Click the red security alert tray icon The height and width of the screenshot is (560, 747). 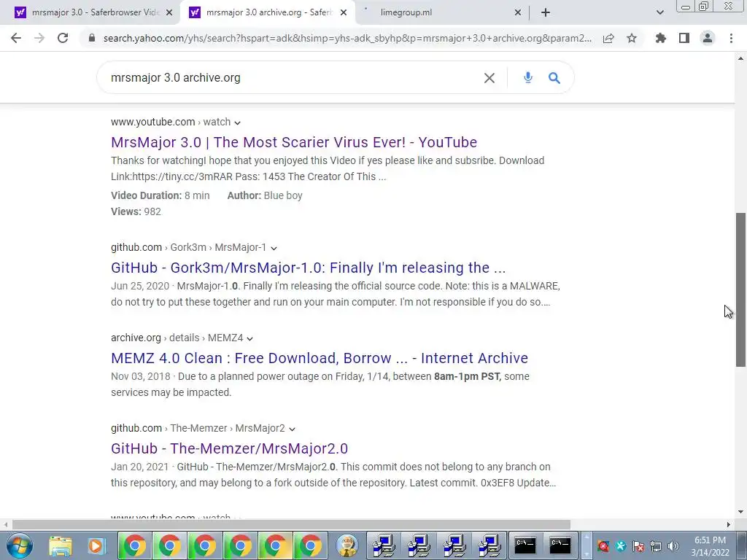(x=603, y=545)
